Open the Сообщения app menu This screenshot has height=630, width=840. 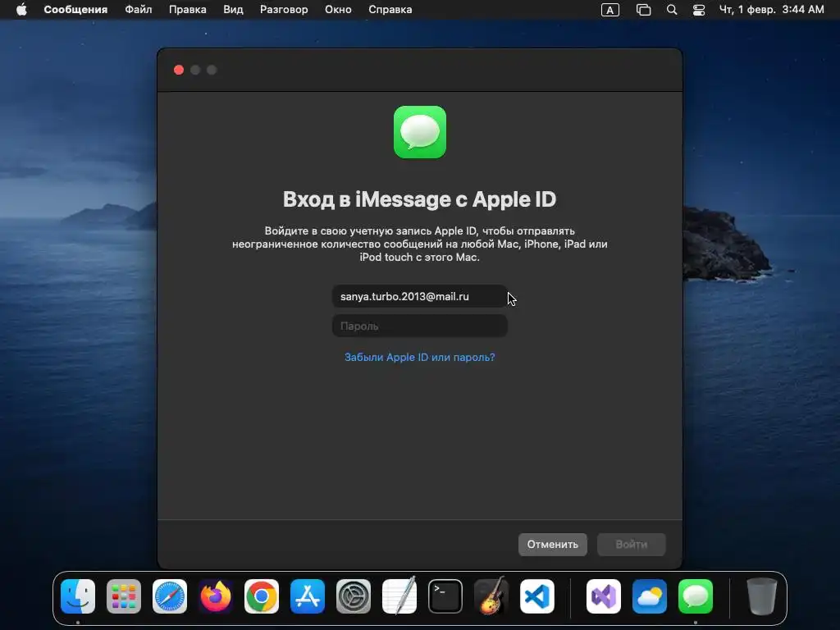pyautogui.click(x=75, y=10)
